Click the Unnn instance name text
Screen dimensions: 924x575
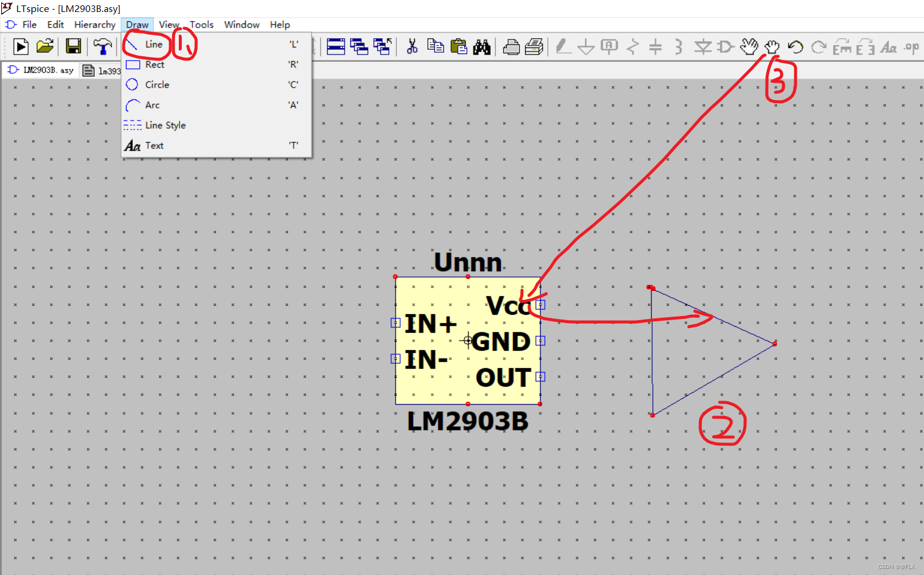coord(468,262)
